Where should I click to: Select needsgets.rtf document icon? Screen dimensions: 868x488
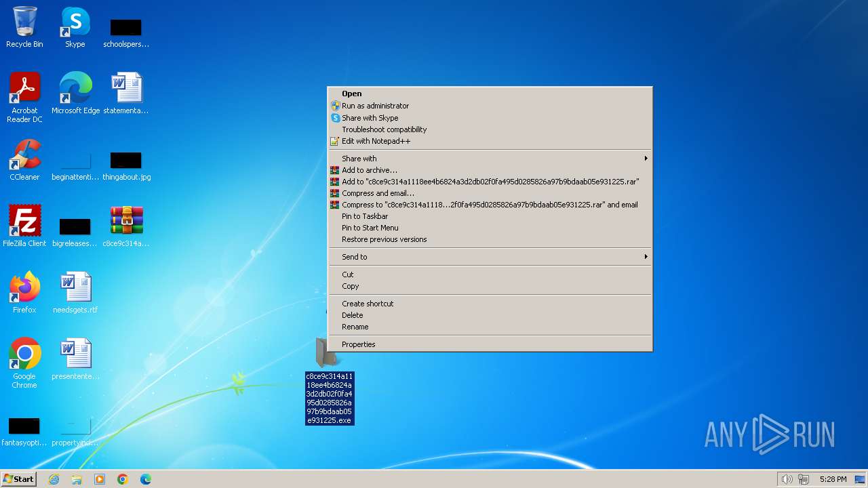tap(75, 292)
